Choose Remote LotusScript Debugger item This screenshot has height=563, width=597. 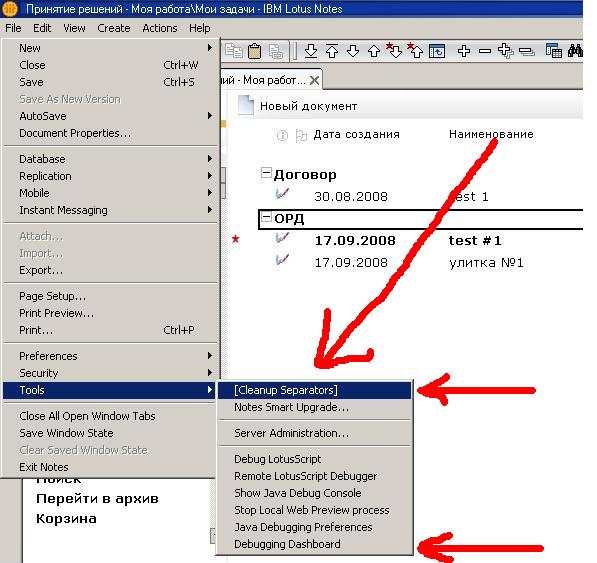point(314,476)
